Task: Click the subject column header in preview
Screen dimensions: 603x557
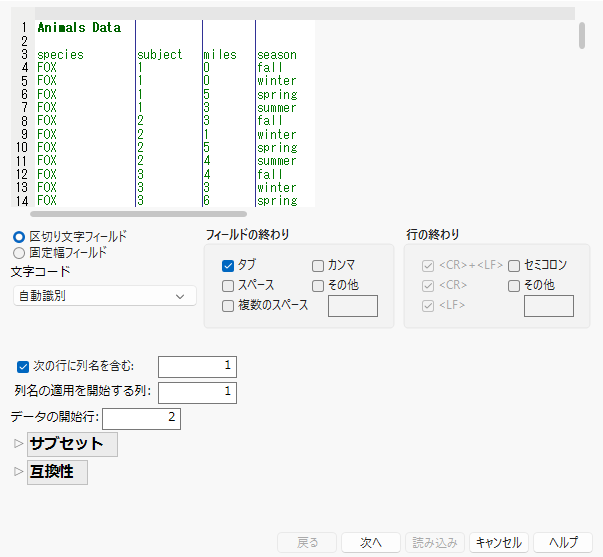Action: click(x=160, y=55)
